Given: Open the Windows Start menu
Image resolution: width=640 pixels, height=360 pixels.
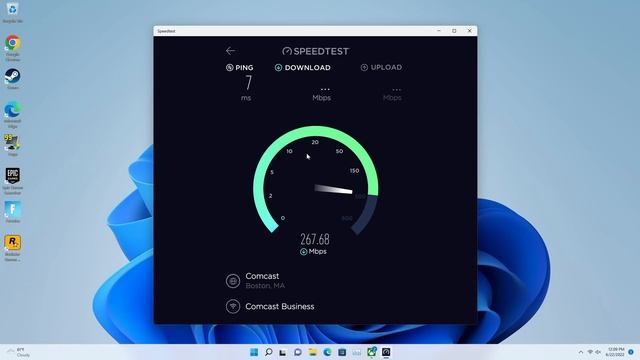Looking at the screenshot, I should (x=254, y=352).
